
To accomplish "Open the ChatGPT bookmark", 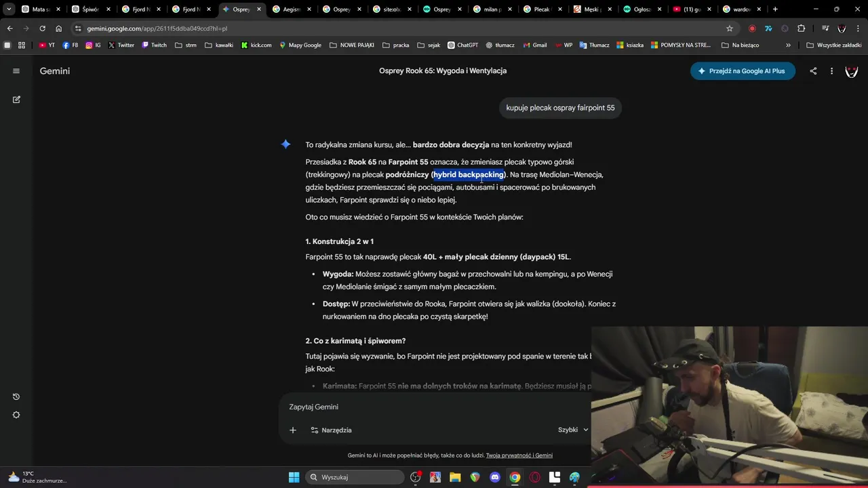I will [x=462, y=45].
